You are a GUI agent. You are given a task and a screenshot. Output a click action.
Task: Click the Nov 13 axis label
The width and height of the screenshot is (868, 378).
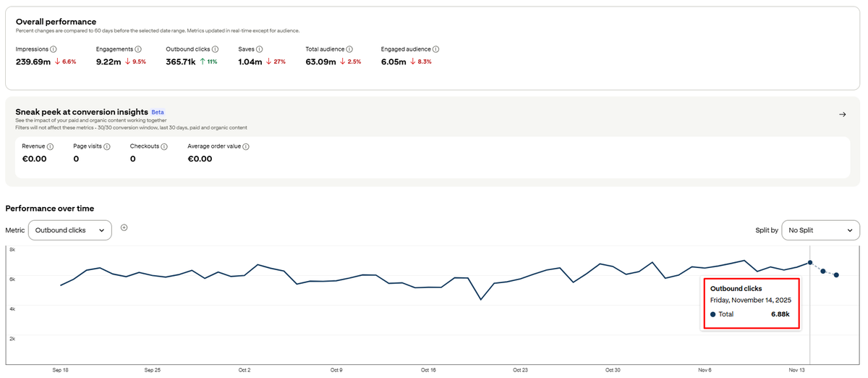click(797, 370)
